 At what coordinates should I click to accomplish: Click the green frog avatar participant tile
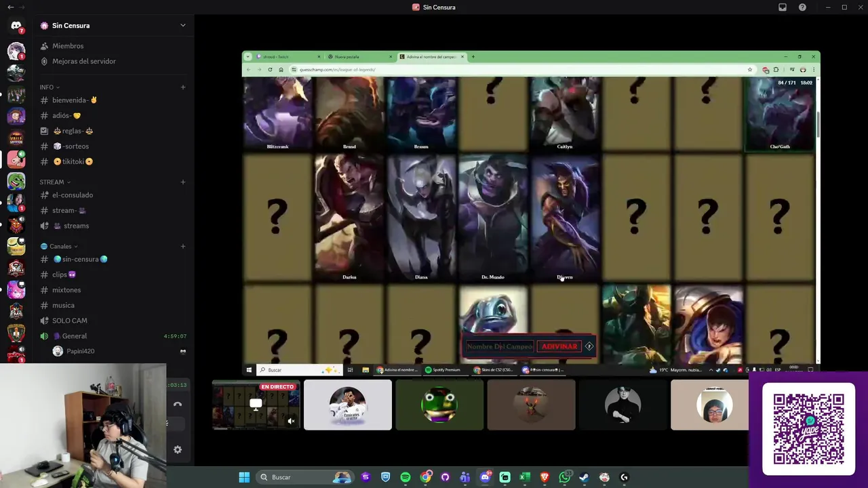pos(439,405)
